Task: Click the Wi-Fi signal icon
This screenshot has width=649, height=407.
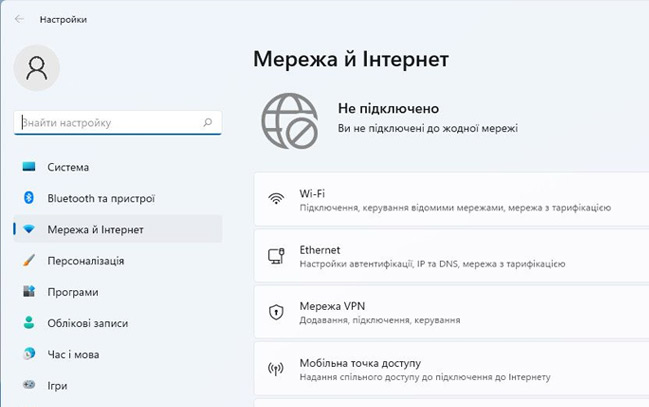Action: coord(276,199)
